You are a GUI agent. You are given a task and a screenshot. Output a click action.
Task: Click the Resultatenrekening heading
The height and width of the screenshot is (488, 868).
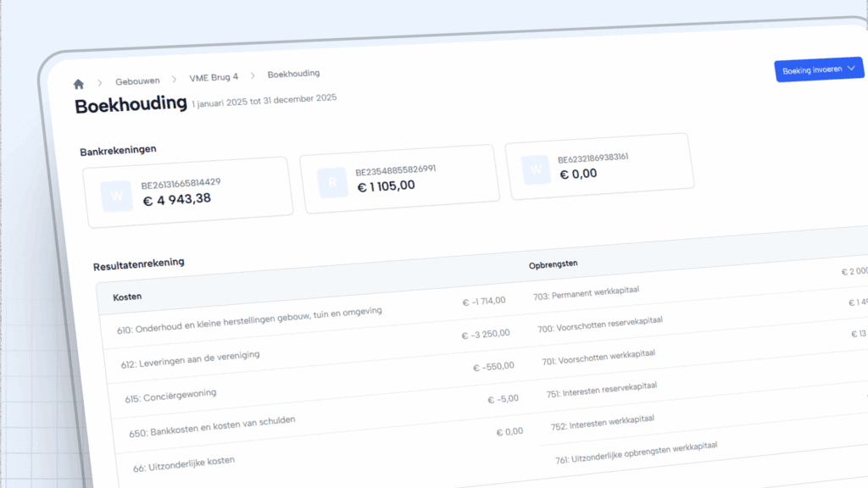click(x=138, y=264)
